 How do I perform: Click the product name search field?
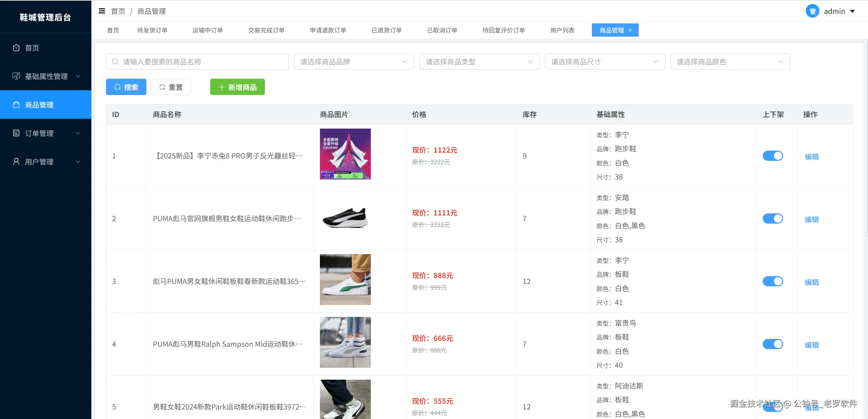[197, 61]
